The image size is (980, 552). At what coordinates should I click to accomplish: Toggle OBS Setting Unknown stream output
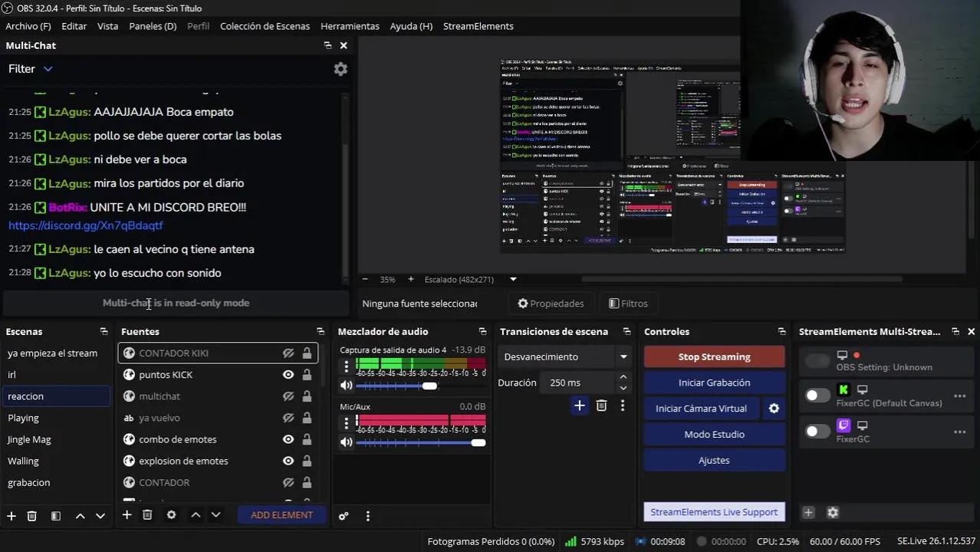click(817, 360)
